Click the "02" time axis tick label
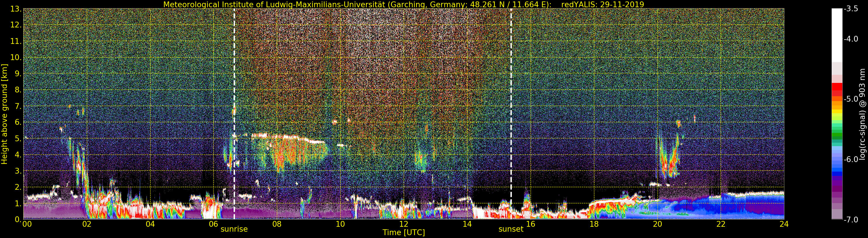The height and width of the screenshot is (238, 868). coord(87,224)
